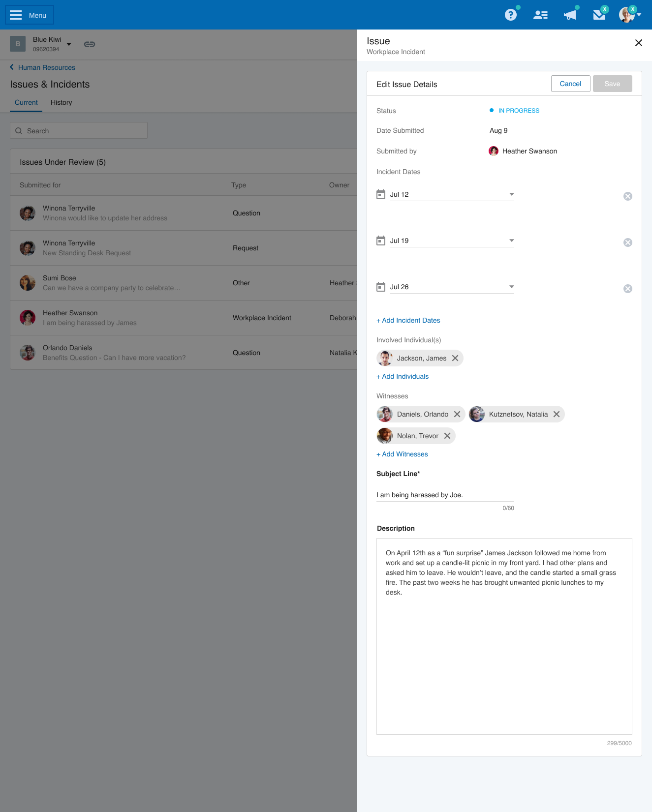Go back to Human Resources
Viewport: 652px width, 812px height.
42,67
